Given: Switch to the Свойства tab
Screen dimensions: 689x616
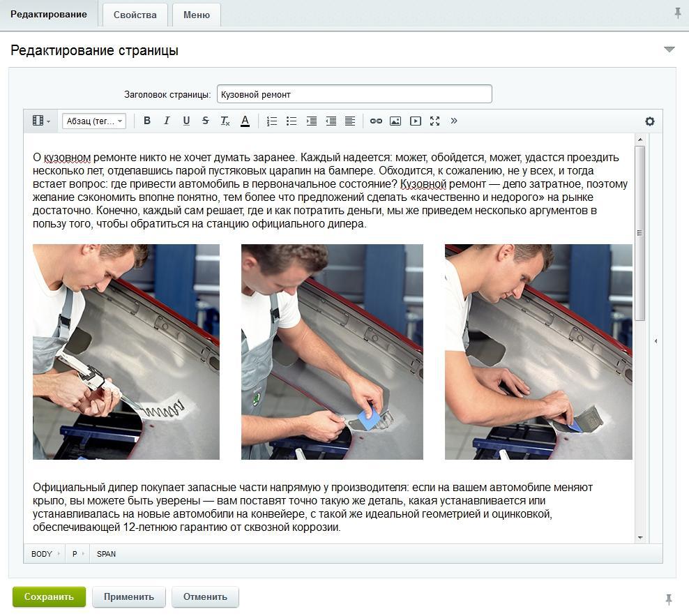Looking at the screenshot, I should point(135,15).
